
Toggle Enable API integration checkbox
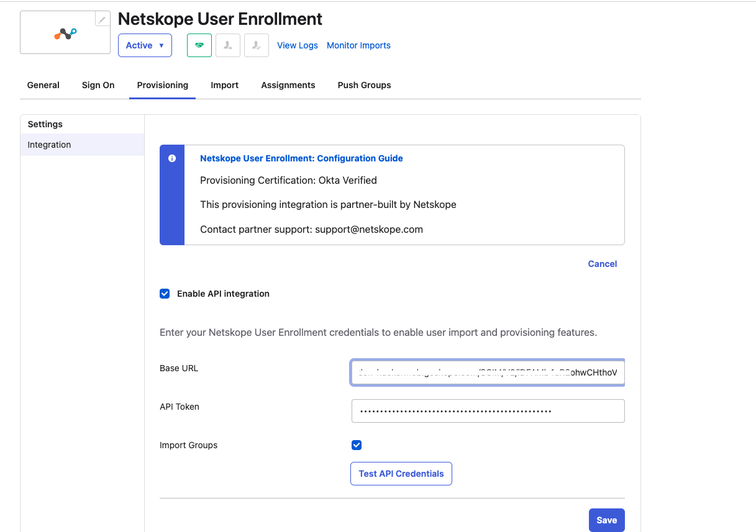[x=165, y=294]
